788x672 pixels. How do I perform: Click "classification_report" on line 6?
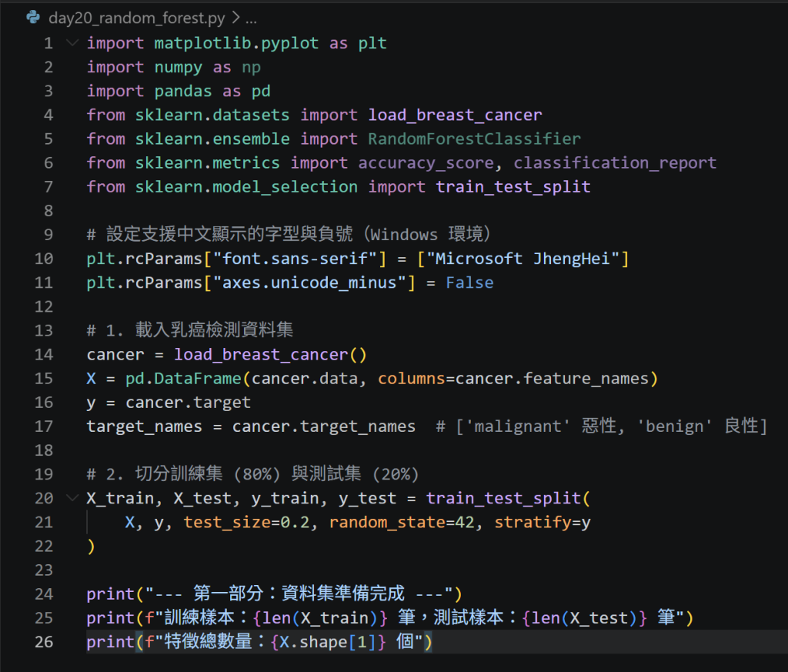coord(615,163)
